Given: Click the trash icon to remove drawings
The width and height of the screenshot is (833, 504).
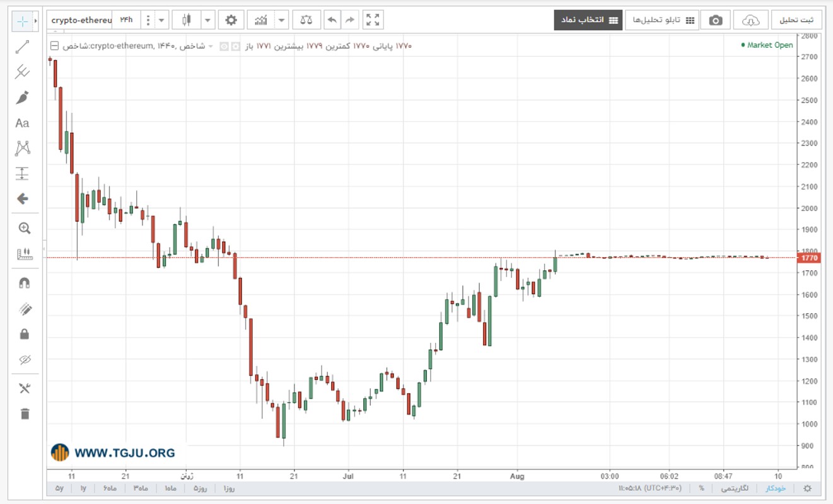Looking at the screenshot, I should (24, 414).
